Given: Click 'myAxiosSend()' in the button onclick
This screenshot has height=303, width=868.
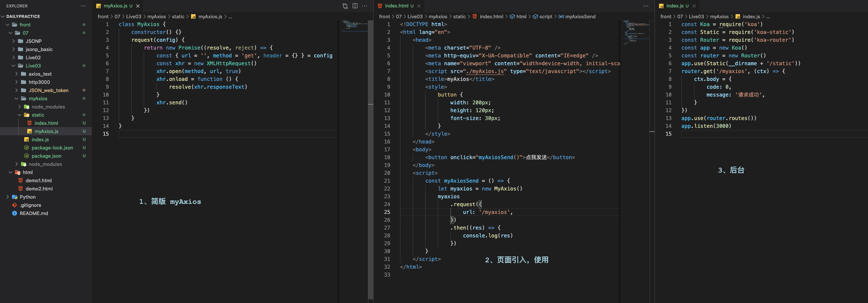Looking at the screenshot, I should pyautogui.click(x=499, y=157).
